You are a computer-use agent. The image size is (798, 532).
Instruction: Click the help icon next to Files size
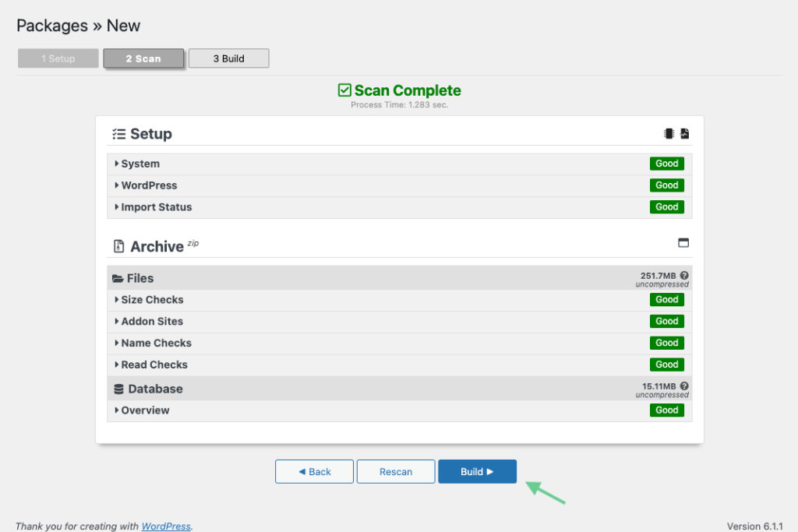click(x=683, y=276)
